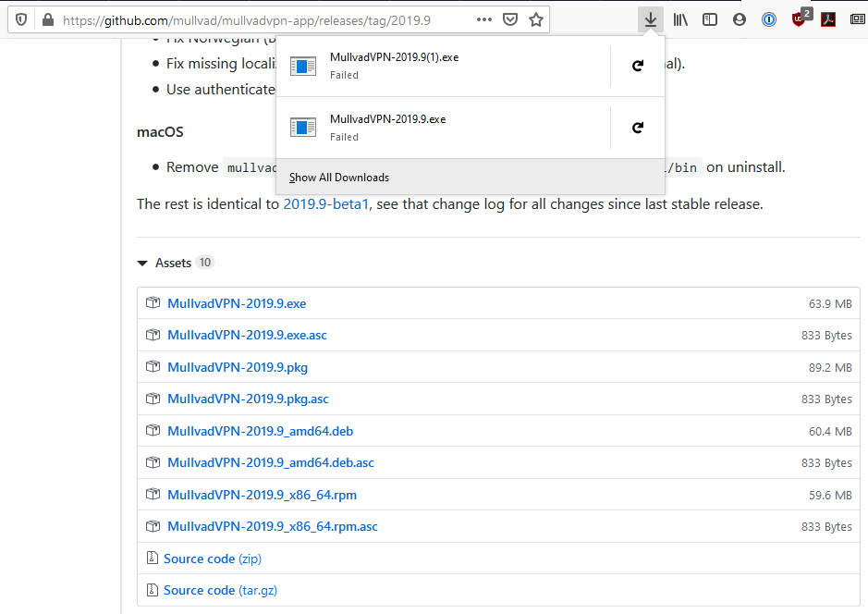Open the uBlock Origin extension

(x=800, y=18)
